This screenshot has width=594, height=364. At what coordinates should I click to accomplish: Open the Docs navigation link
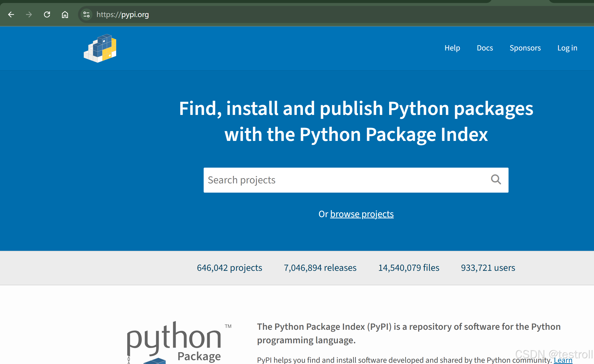tap(485, 48)
